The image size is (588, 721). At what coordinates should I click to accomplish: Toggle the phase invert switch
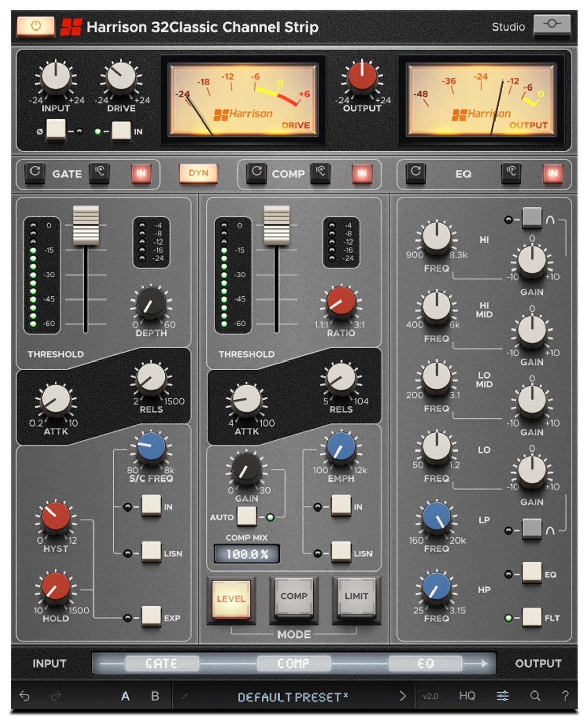tap(55, 130)
